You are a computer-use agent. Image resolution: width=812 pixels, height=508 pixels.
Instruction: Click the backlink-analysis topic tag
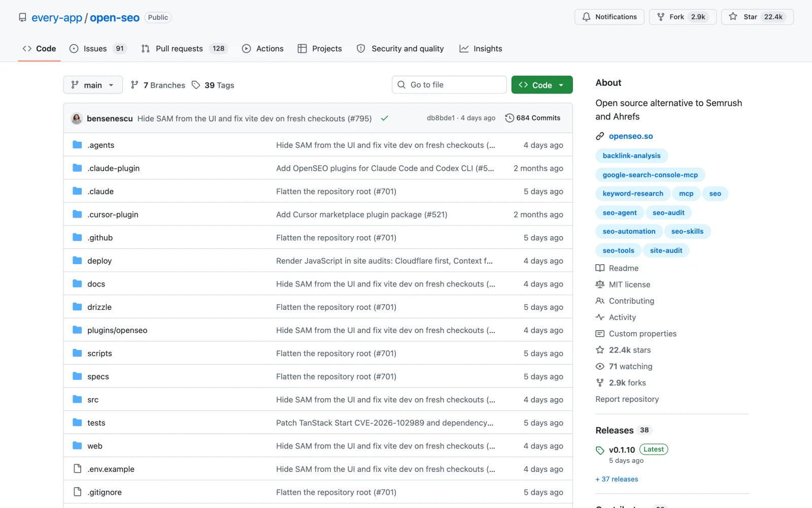pos(631,156)
